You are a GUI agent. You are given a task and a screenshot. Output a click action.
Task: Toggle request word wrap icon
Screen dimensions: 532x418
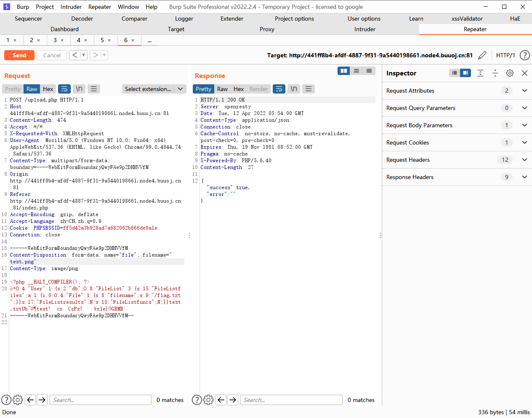64,89
